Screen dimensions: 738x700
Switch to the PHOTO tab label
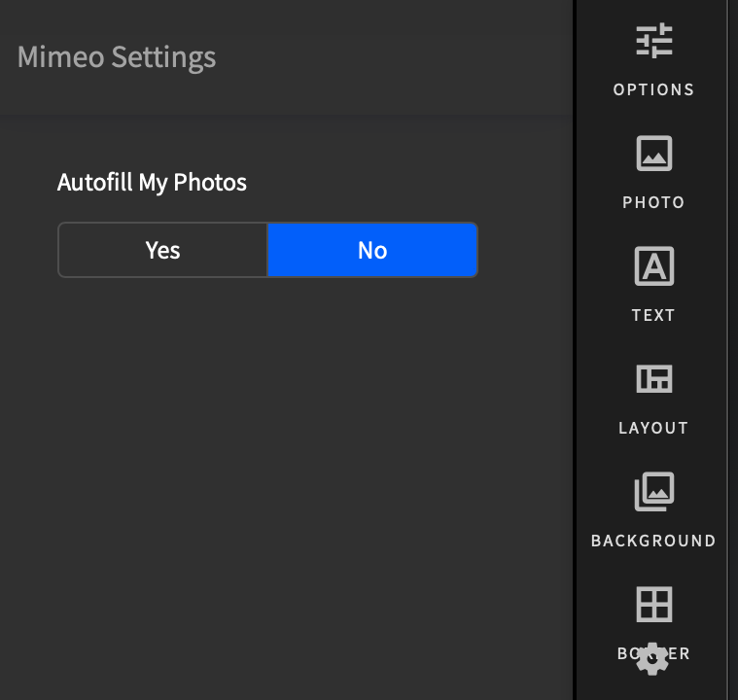[x=653, y=202]
